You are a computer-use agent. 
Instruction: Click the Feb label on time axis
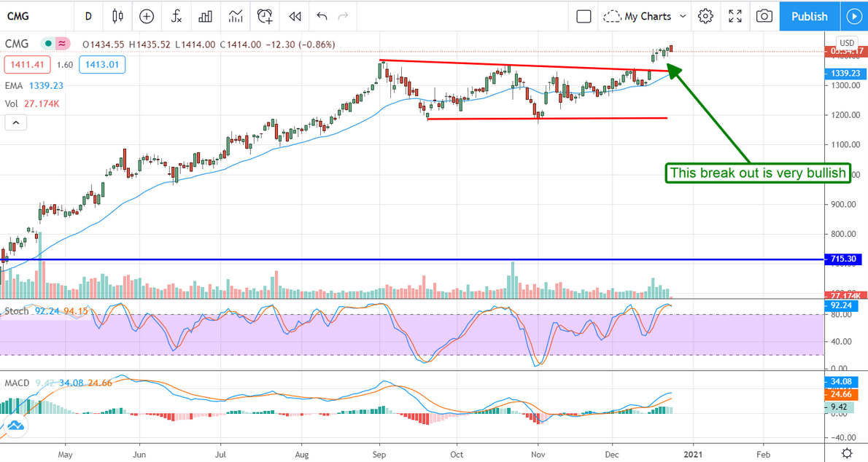pos(763,455)
